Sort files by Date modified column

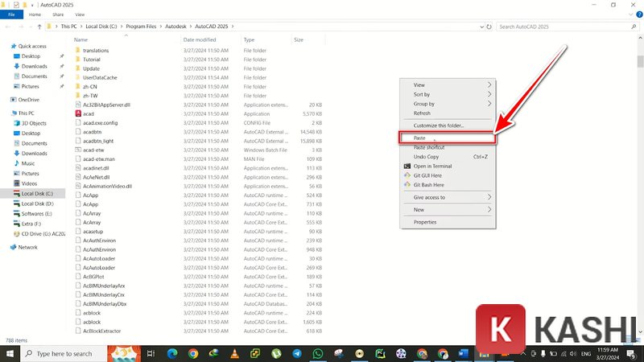(x=200, y=39)
